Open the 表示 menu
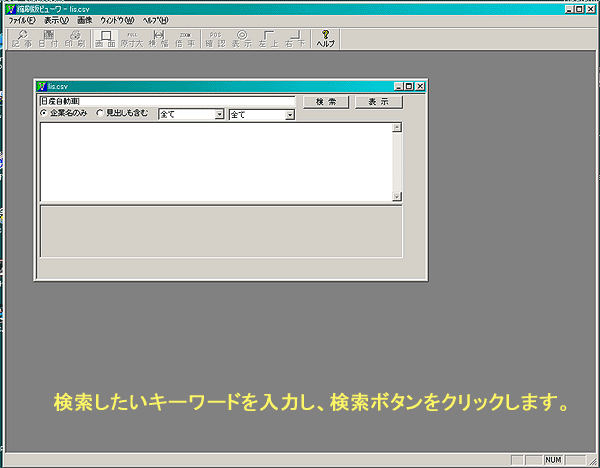 click(56, 20)
